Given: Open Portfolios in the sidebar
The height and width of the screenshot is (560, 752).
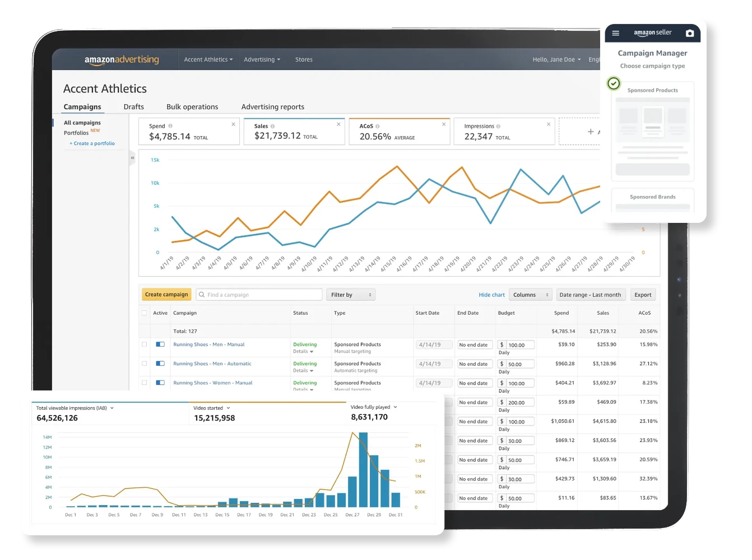Looking at the screenshot, I should pyautogui.click(x=76, y=133).
